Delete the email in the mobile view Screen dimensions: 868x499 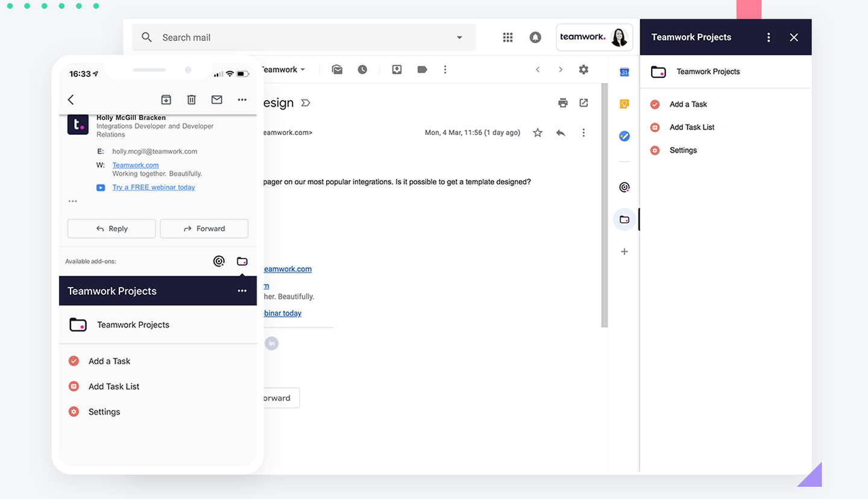tap(191, 99)
